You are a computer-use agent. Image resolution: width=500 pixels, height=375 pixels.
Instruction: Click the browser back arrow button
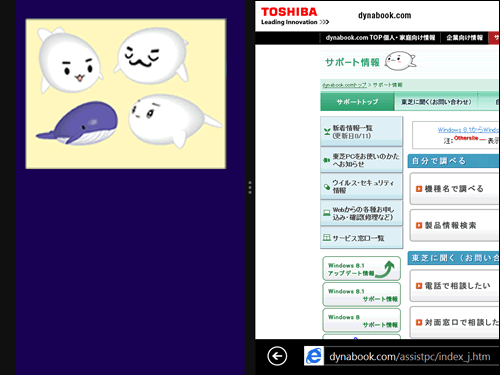point(277,356)
